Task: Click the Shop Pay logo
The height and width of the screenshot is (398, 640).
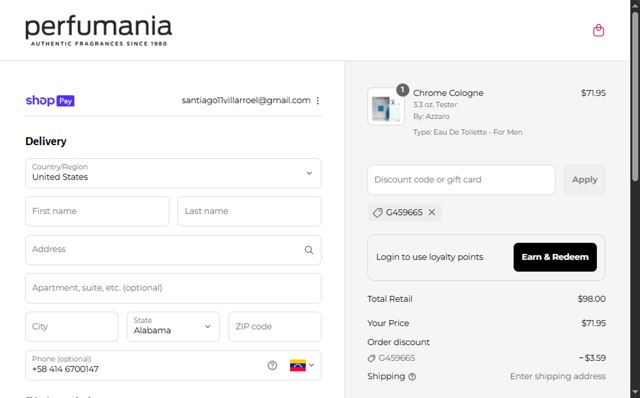Action: [50, 100]
